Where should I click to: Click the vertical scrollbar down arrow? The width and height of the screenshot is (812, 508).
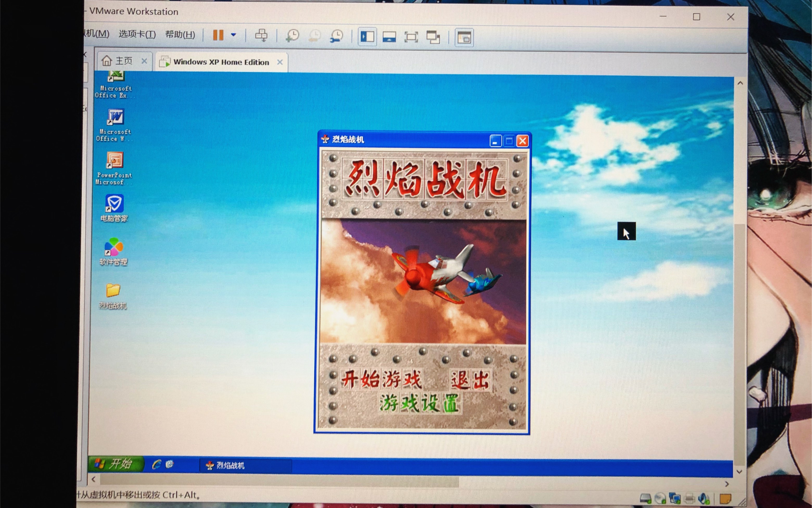pos(739,472)
